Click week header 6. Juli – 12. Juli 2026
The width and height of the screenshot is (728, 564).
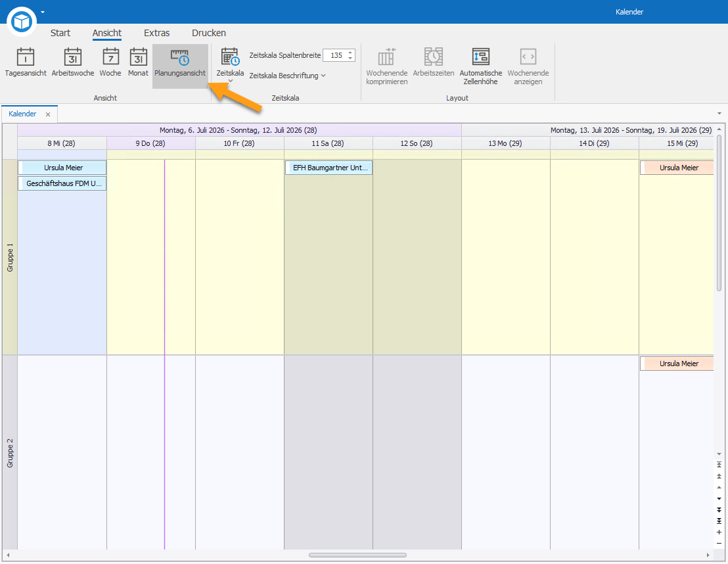click(239, 130)
